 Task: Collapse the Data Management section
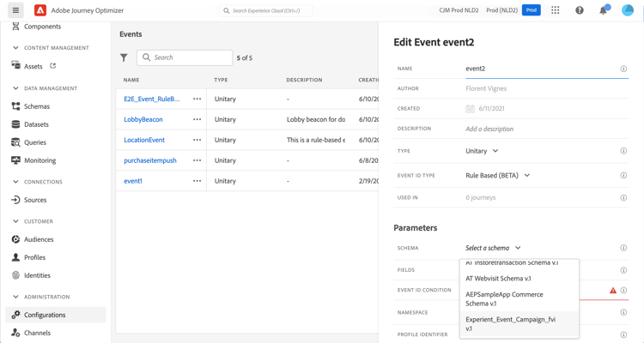pyautogui.click(x=15, y=88)
